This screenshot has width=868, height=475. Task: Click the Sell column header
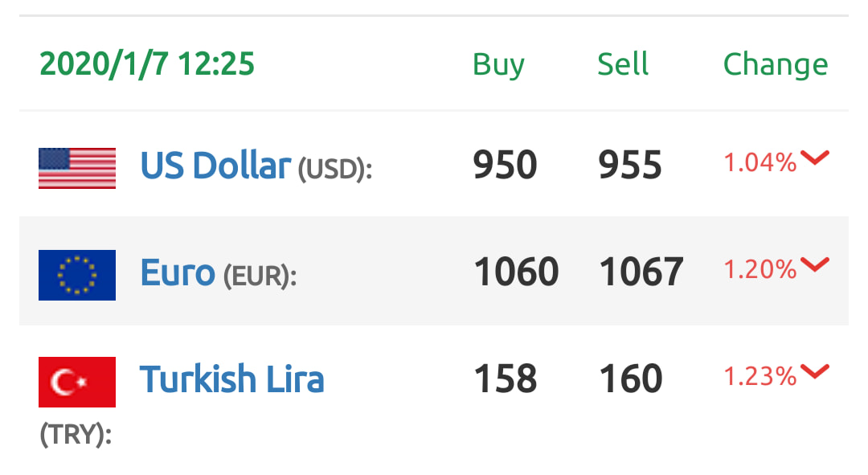coord(623,63)
